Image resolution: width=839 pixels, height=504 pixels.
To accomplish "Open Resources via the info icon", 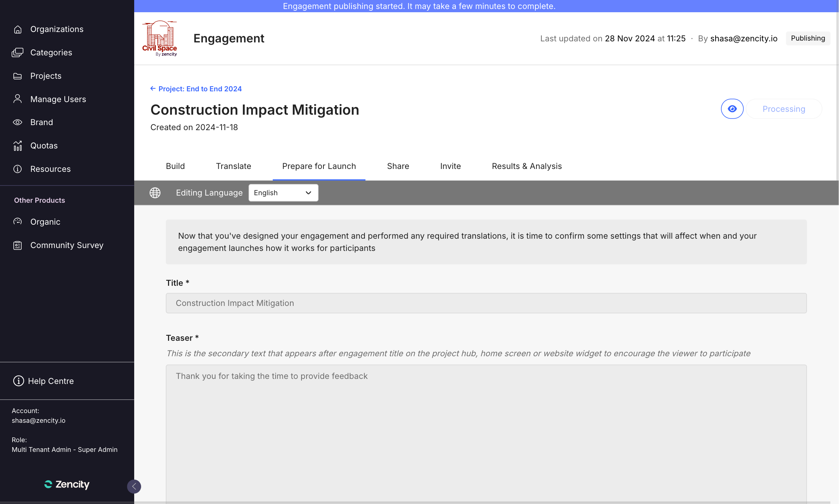I will [x=18, y=169].
